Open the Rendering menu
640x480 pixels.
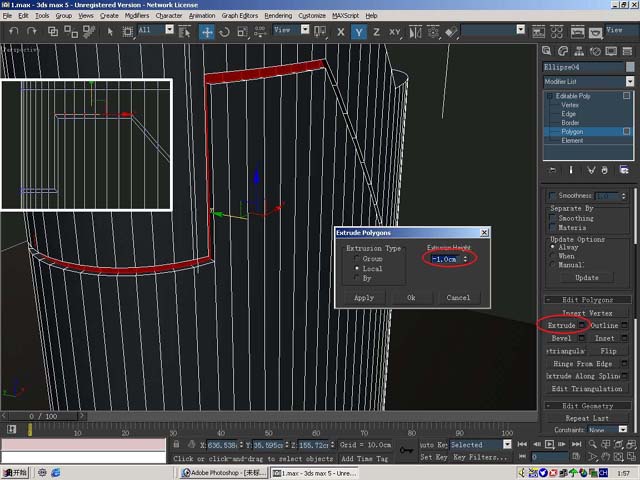[279, 16]
